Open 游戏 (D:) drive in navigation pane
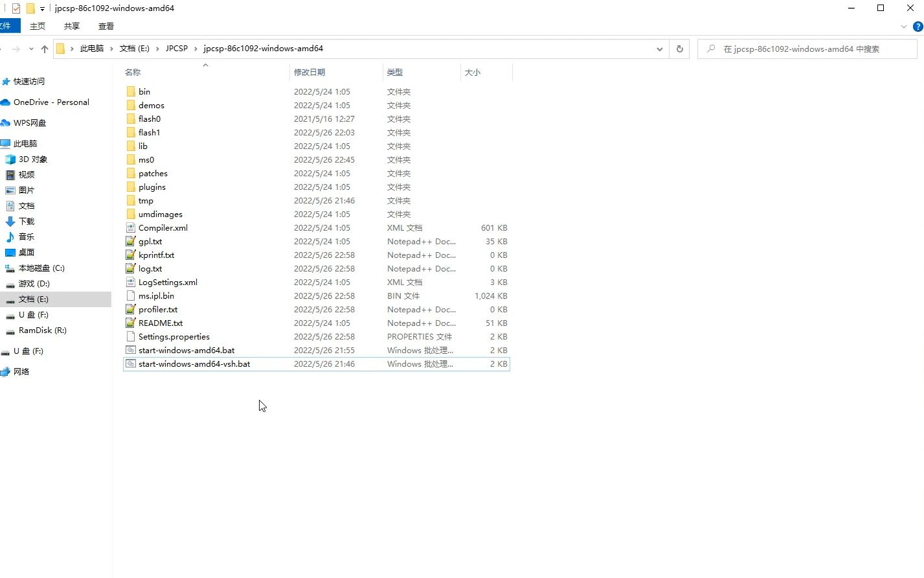This screenshot has width=924, height=578. (34, 283)
